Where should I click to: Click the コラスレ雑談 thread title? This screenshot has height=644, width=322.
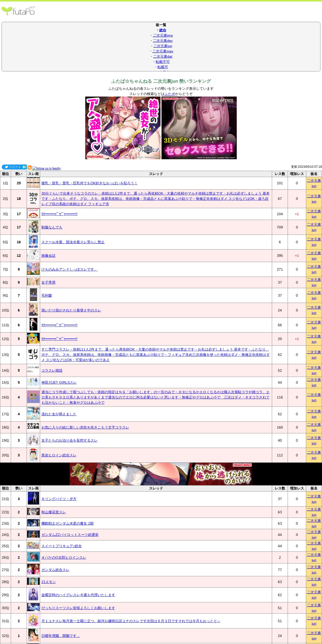(x=52, y=370)
